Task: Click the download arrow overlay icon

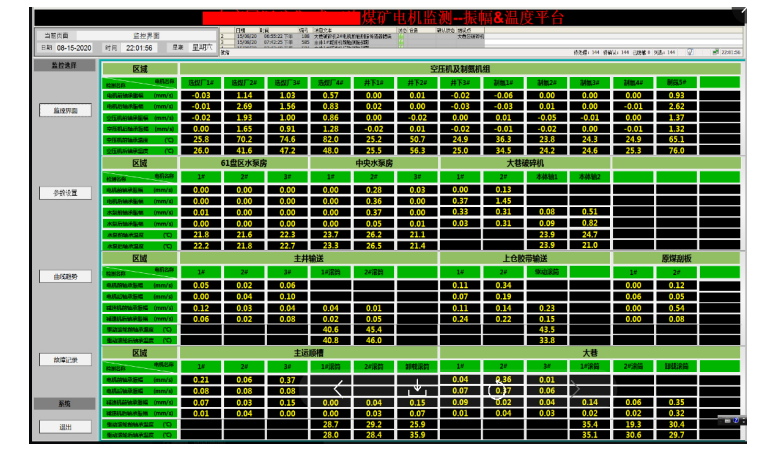Action: coord(418,388)
